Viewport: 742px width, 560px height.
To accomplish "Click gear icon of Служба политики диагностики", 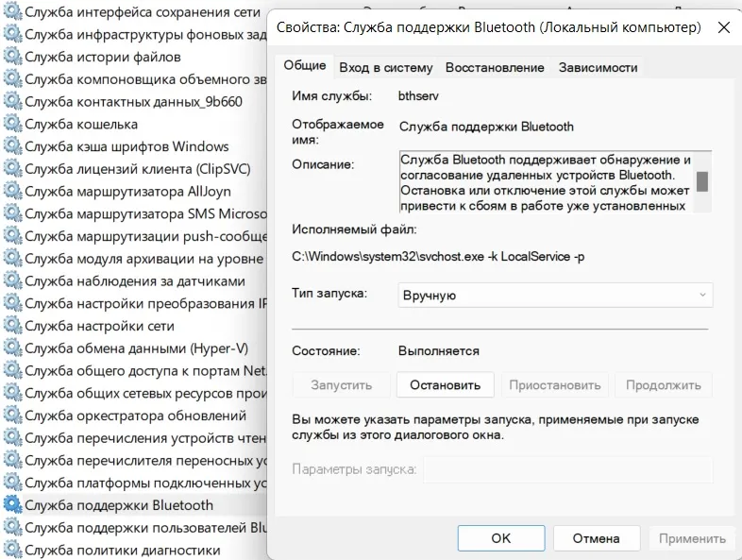I will (13, 550).
